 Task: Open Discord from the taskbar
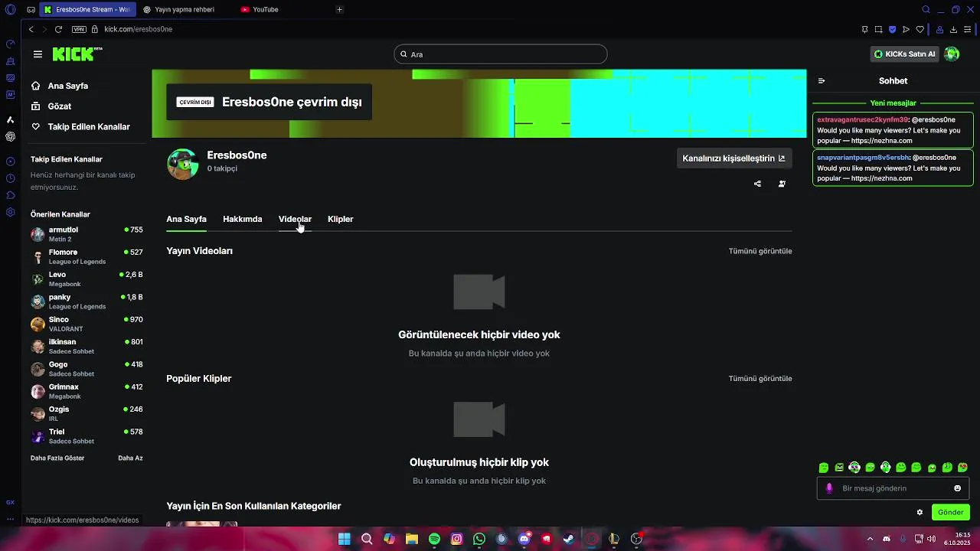point(524,539)
